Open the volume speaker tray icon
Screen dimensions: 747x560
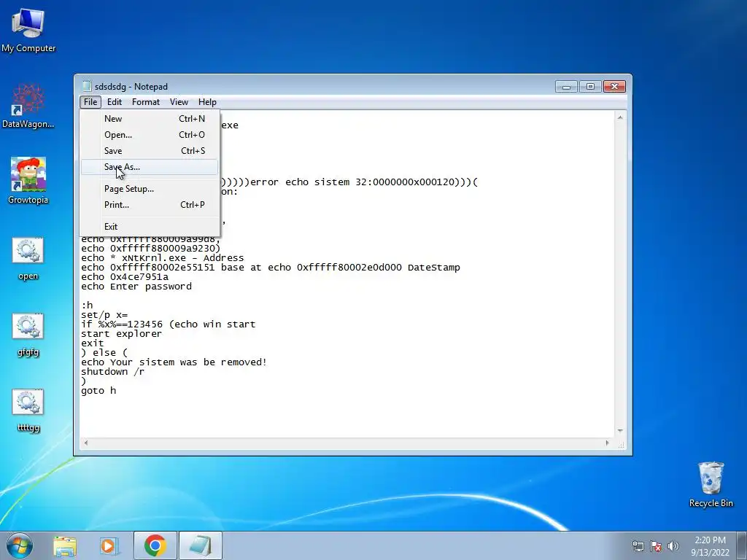pyautogui.click(x=673, y=546)
